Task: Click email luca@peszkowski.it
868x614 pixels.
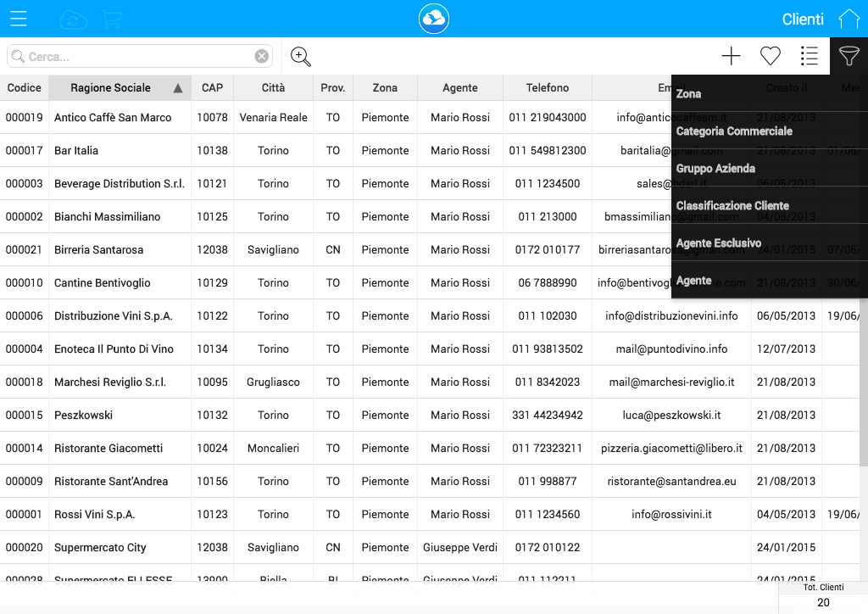Action: pos(671,416)
